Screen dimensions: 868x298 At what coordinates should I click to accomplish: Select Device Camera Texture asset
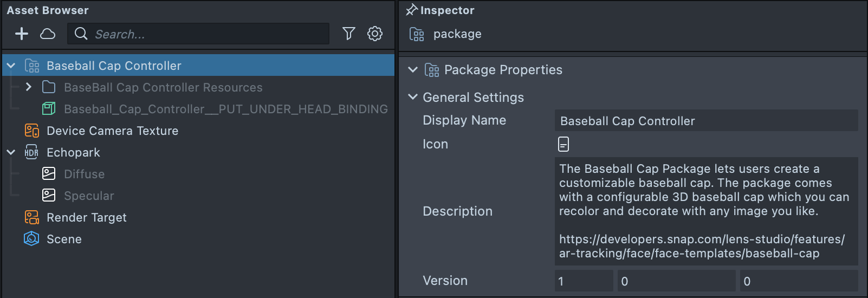pos(112,131)
